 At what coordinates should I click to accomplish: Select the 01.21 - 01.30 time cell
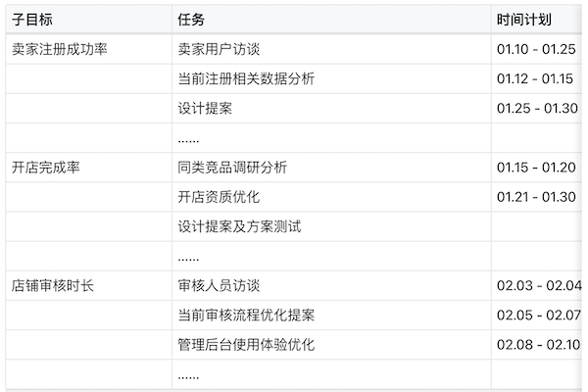pos(537,197)
